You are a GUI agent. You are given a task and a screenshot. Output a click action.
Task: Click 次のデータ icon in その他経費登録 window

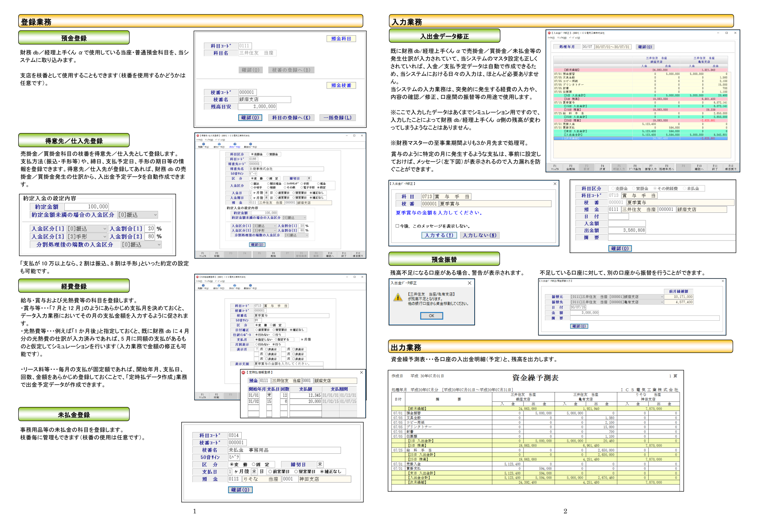click(235, 286)
